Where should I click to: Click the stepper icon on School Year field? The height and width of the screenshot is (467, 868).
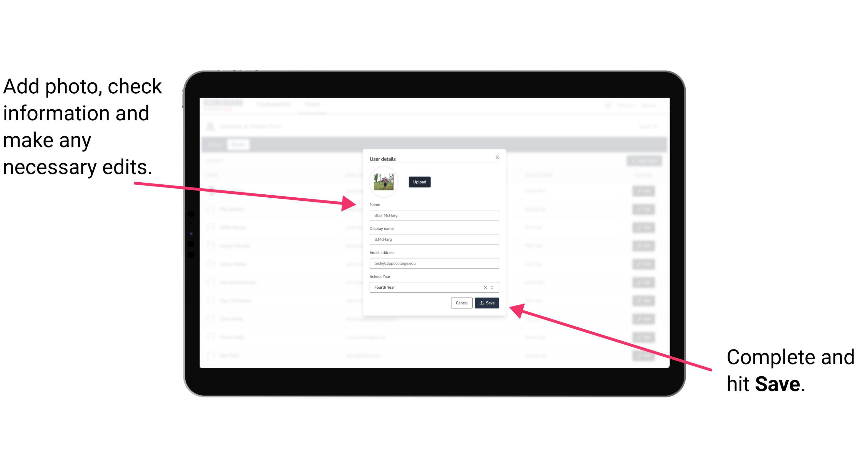493,287
